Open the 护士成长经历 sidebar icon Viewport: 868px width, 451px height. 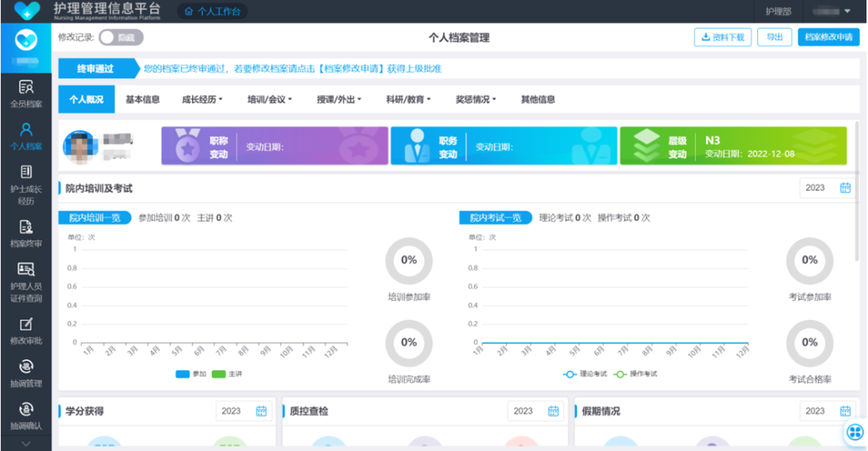point(26,172)
